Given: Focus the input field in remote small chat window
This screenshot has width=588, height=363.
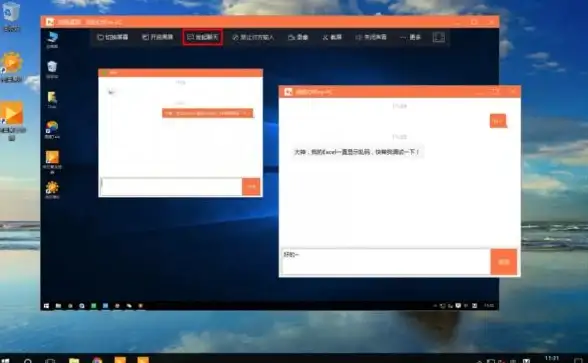Looking at the screenshot, I should [171, 186].
